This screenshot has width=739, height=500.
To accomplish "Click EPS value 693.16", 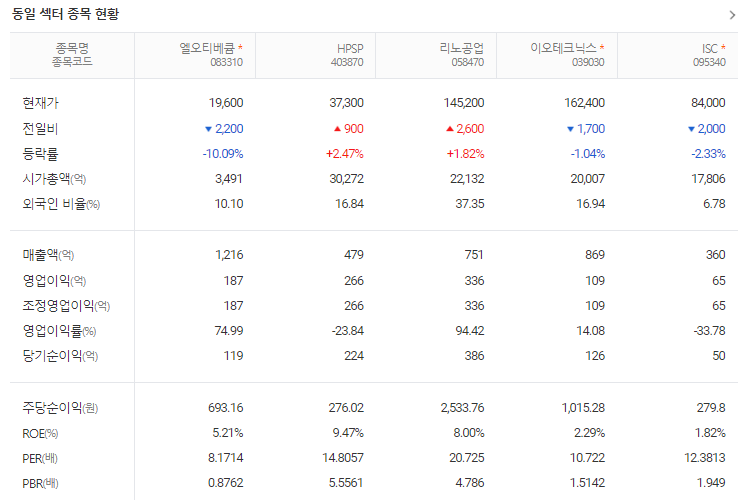I will [x=226, y=408].
